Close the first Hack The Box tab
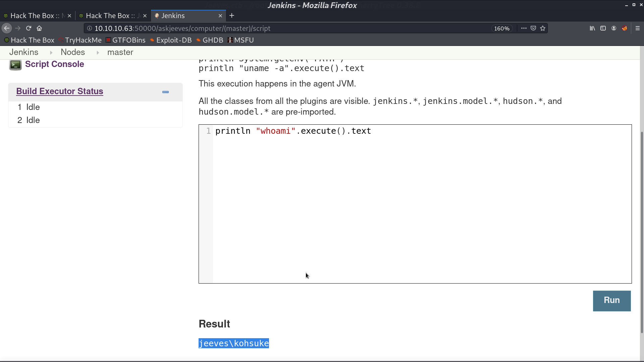The width and height of the screenshot is (644, 362). click(x=69, y=16)
